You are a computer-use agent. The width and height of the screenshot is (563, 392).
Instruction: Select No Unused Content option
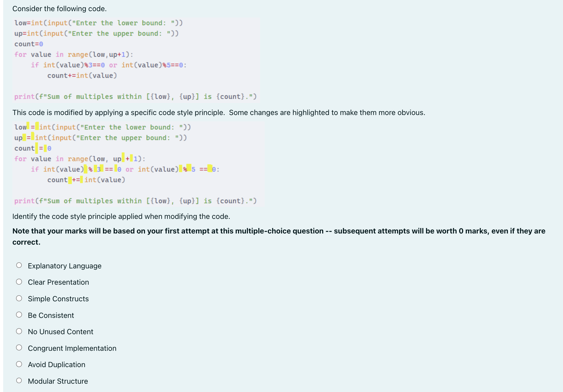click(19, 331)
